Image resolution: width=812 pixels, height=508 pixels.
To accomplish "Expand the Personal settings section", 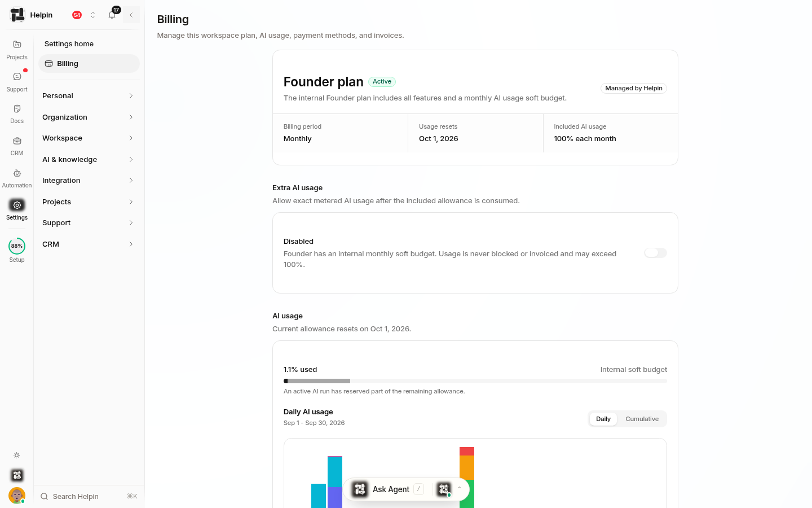I will (89, 96).
